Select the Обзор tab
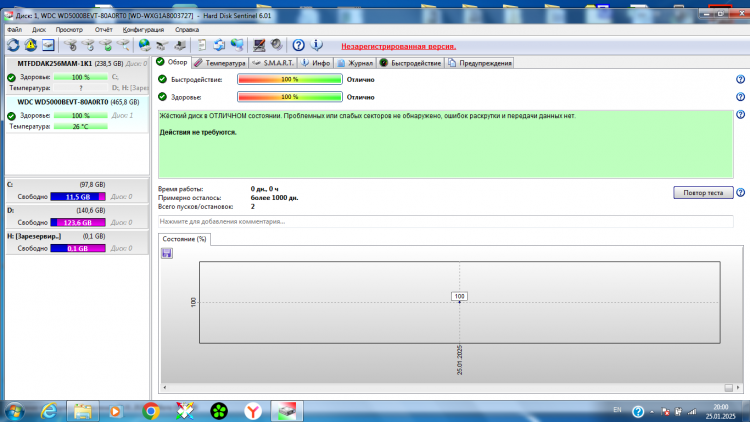 pos(172,62)
